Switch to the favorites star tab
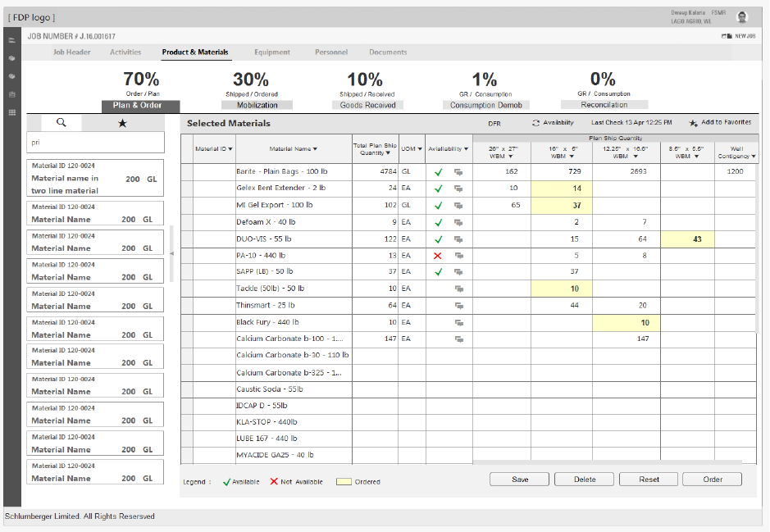The height and width of the screenshot is (532, 770). pos(122,123)
